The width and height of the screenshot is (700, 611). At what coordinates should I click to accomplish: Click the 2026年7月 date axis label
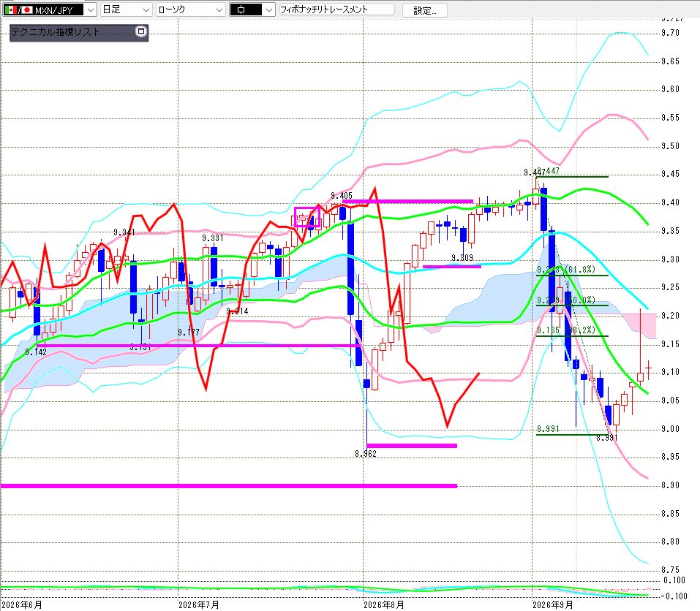pos(199,605)
